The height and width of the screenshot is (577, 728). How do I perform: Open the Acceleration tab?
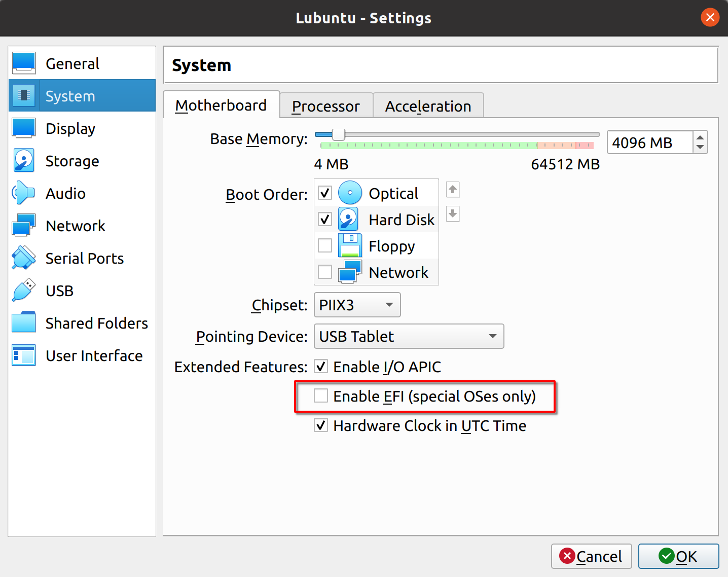[x=428, y=105]
